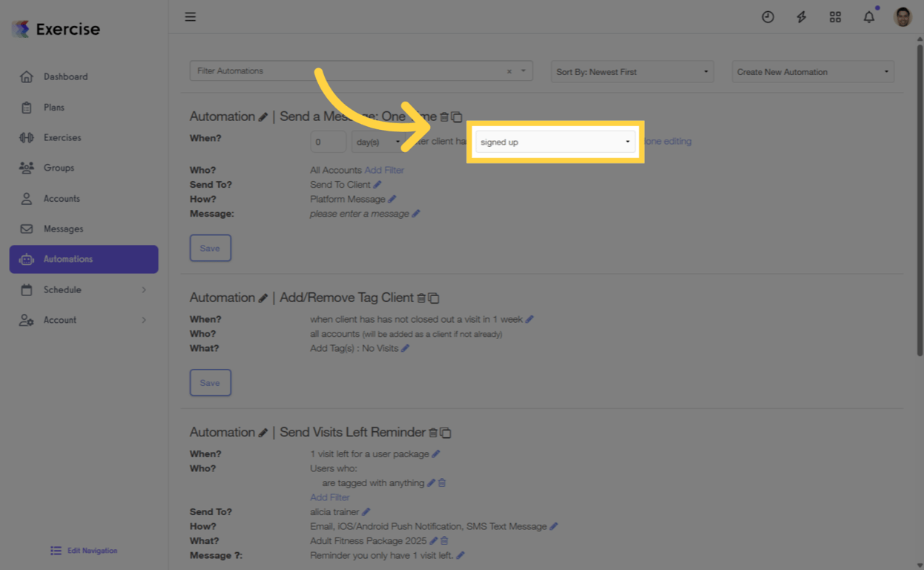Click the days number input showing 0
Viewport: 924px width, 570px height.
point(328,142)
